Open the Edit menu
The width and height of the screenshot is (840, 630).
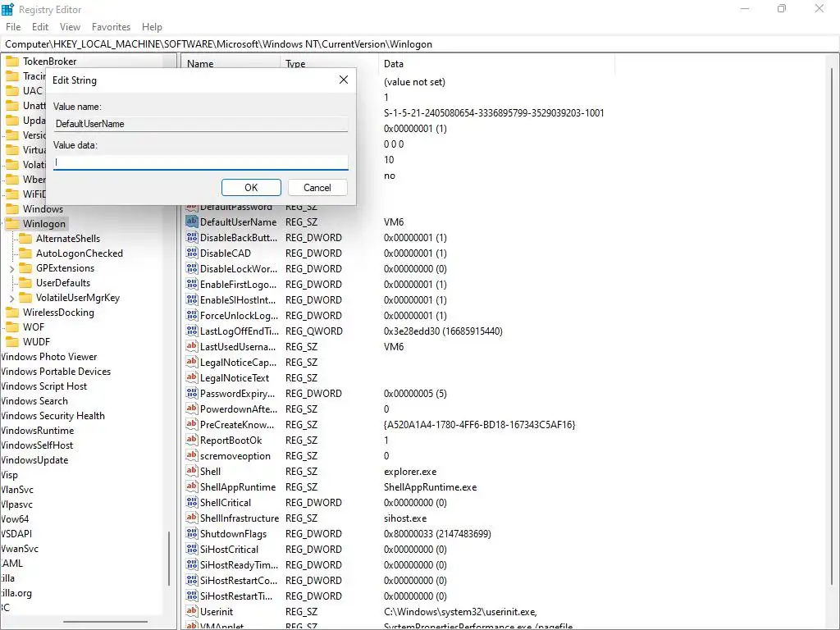pos(40,27)
